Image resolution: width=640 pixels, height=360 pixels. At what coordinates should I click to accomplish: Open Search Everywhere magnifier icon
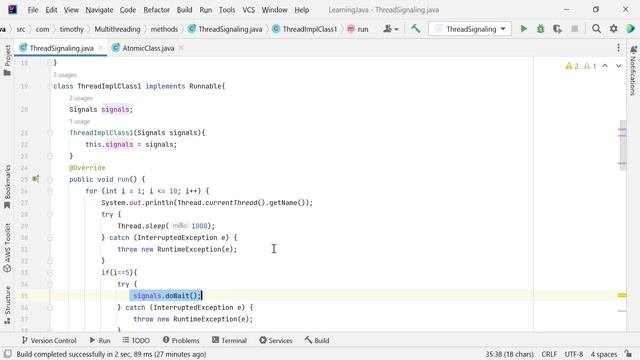coord(596,29)
